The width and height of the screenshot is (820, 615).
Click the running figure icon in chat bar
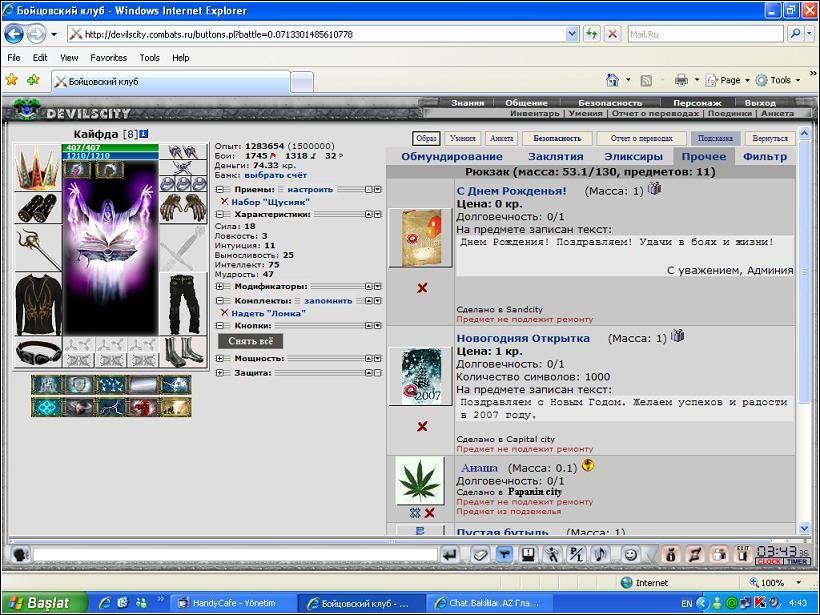(552, 555)
